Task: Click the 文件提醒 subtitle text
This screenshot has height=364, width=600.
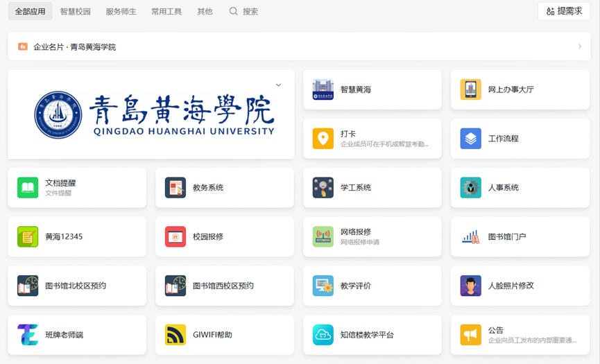Action: (58, 193)
